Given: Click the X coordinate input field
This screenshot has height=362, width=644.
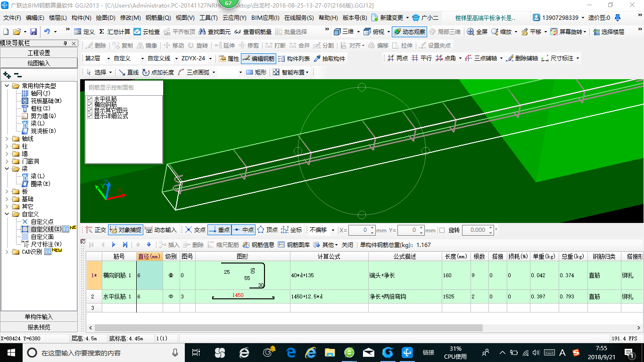Looking at the screenshot, I should pos(362,230).
